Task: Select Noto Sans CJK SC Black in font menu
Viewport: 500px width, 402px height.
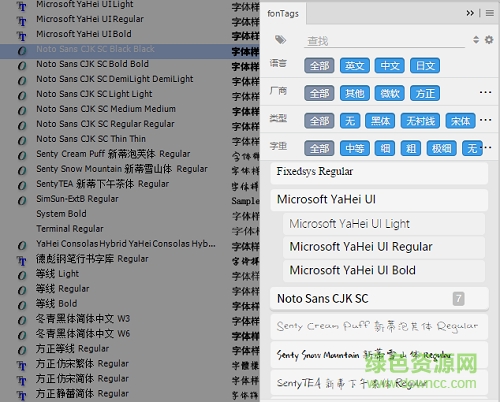Action: [x=129, y=51]
